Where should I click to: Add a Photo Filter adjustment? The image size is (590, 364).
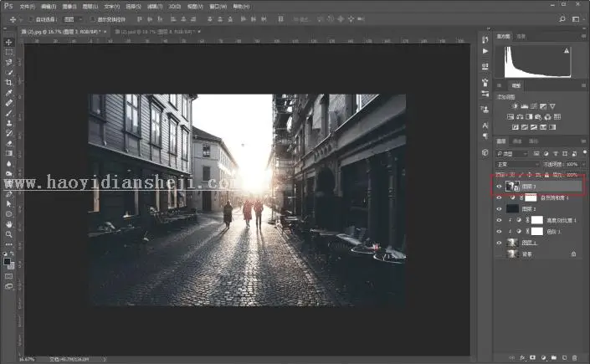coord(538,116)
